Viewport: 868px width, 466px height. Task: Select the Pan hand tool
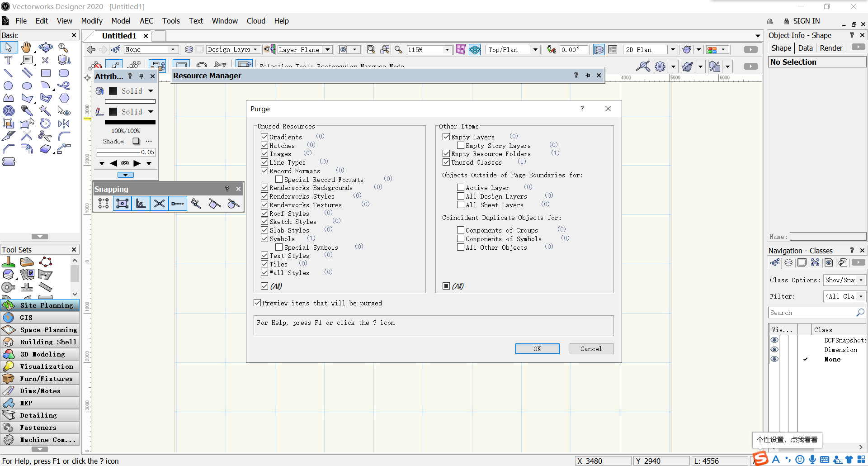27,47
